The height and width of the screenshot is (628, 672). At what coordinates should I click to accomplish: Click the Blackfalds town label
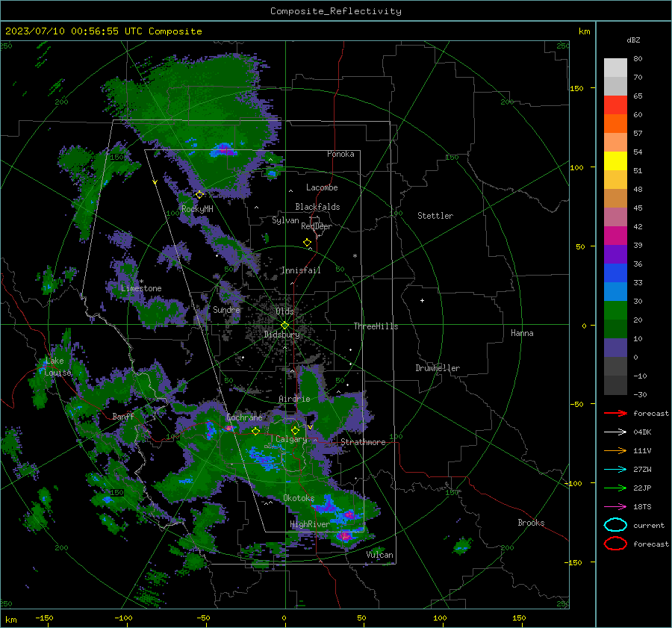(317, 207)
